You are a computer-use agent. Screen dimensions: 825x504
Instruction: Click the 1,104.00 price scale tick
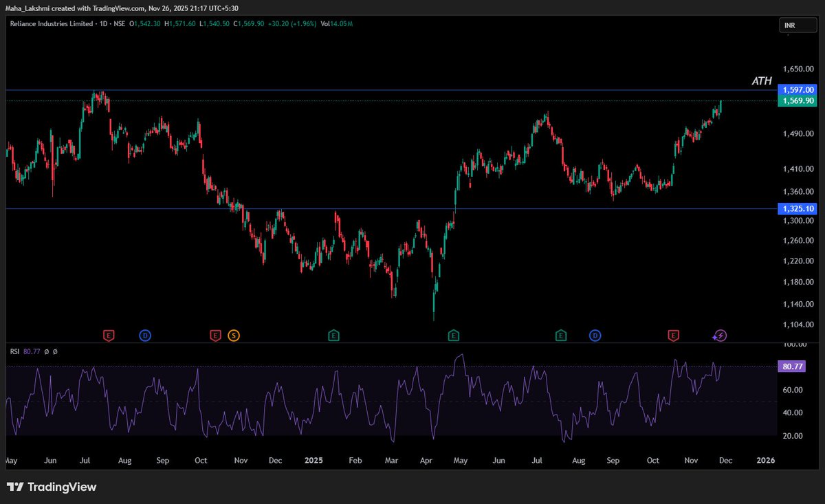tap(798, 325)
